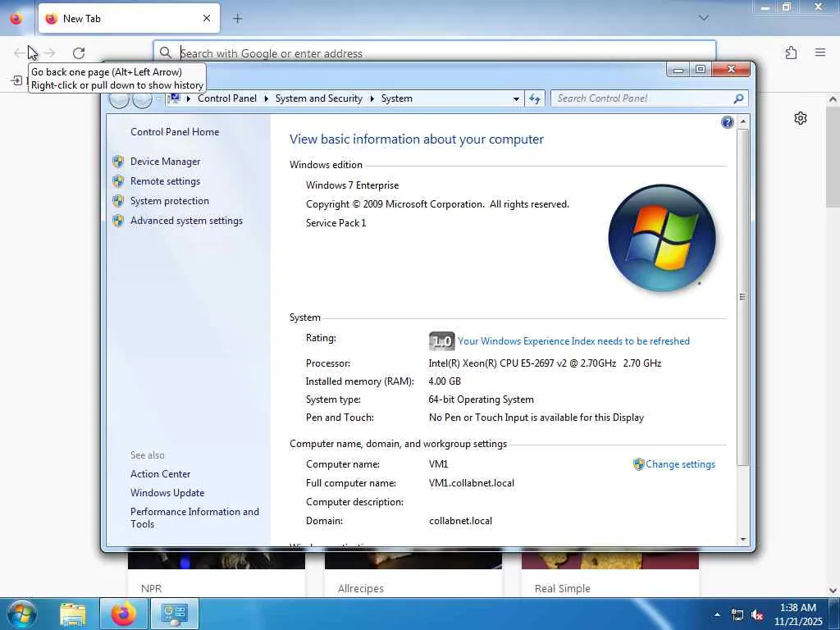The height and width of the screenshot is (630, 840).
Task: Click the shield icon next to System protection
Action: [118, 201]
